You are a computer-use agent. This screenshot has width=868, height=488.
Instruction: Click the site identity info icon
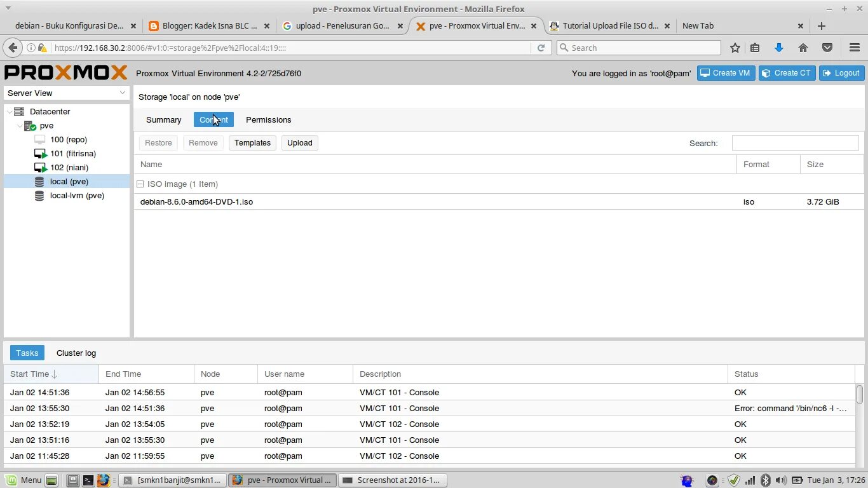click(x=31, y=48)
